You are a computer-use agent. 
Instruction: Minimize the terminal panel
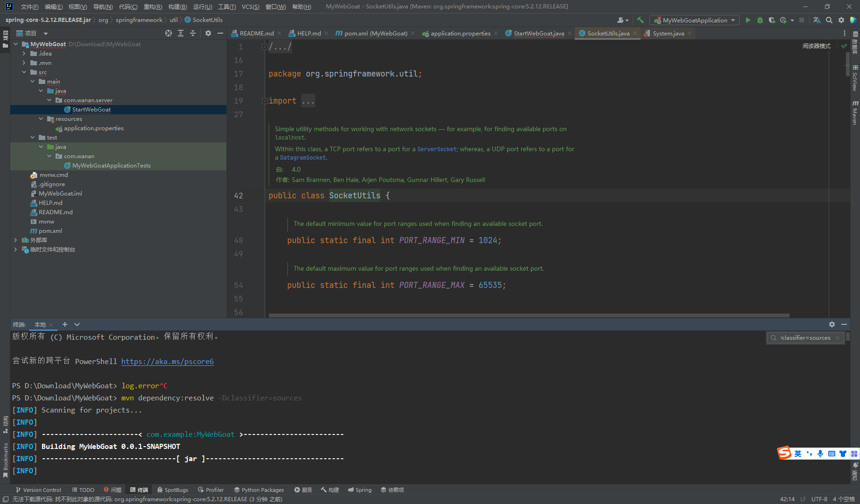844,324
